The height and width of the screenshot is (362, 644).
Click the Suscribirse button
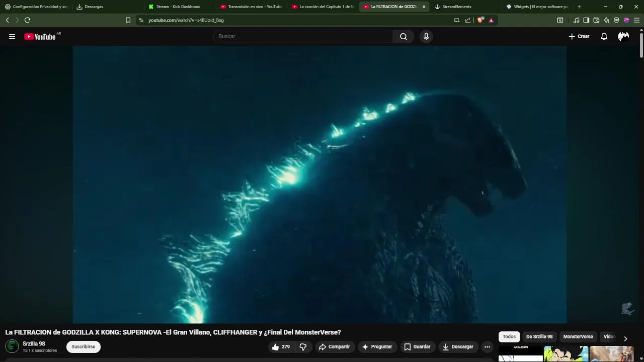click(x=84, y=347)
